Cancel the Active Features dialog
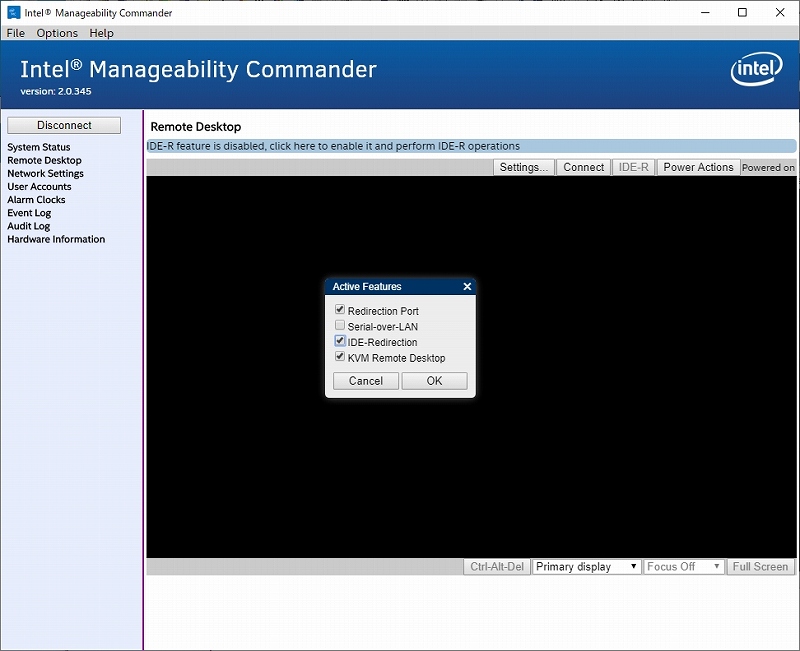The width and height of the screenshot is (800, 651). pos(365,381)
